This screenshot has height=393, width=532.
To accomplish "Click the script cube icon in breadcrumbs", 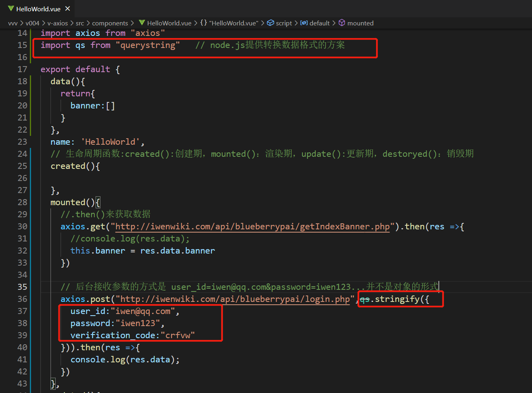I will (x=271, y=23).
